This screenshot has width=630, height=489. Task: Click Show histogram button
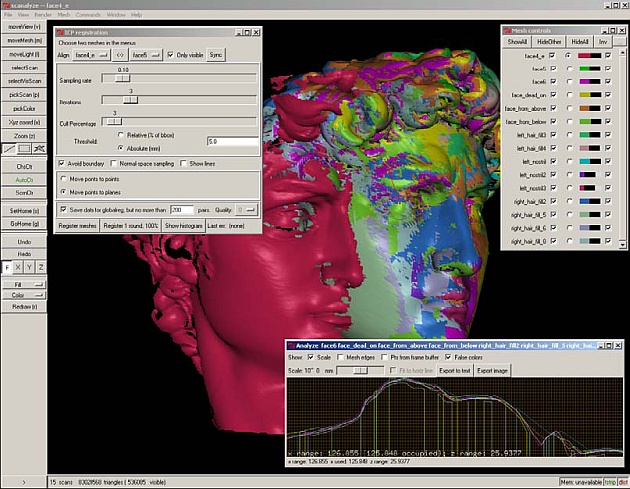(x=183, y=226)
